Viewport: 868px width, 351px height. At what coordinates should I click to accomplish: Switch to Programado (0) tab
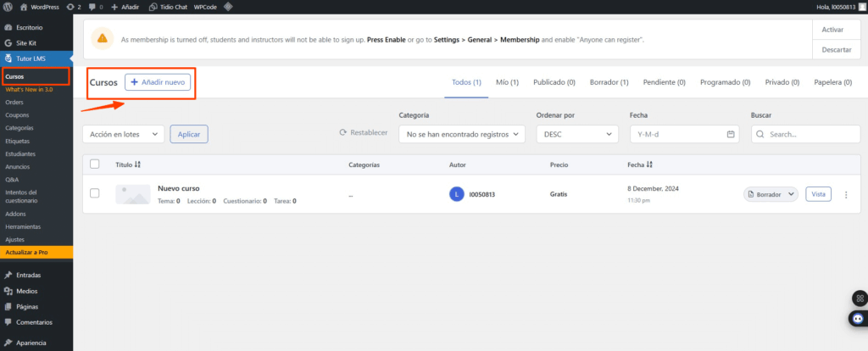click(x=726, y=82)
